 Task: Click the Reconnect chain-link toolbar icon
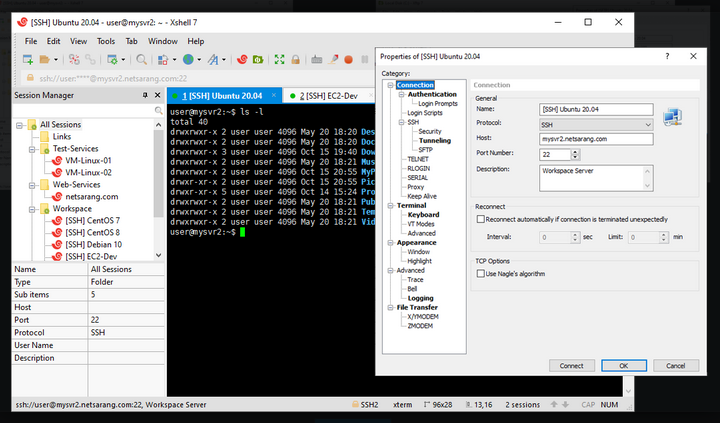[90, 59]
